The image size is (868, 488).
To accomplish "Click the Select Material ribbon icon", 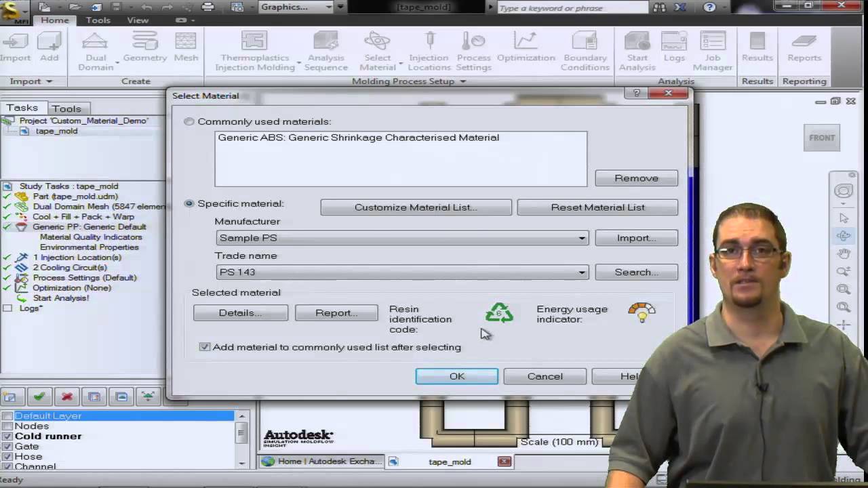I will [377, 52].
